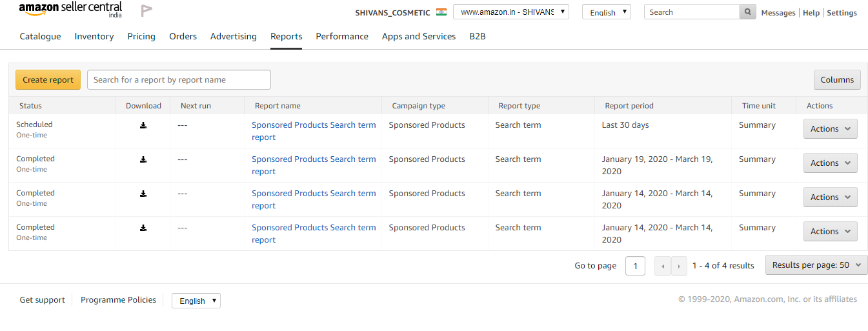
Task: Open the Advertising menu
Action: (234, 37)
